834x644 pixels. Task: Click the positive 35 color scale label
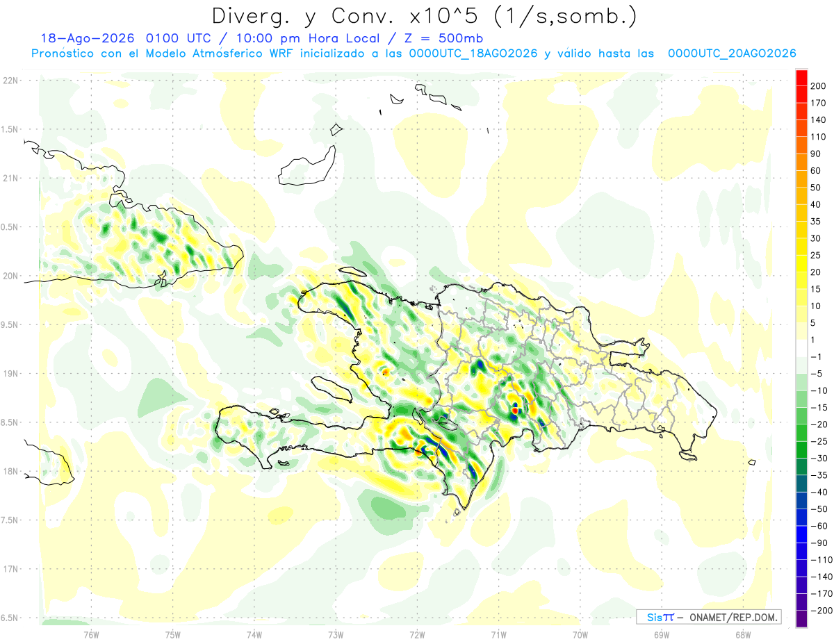click(x=817, y=222)
